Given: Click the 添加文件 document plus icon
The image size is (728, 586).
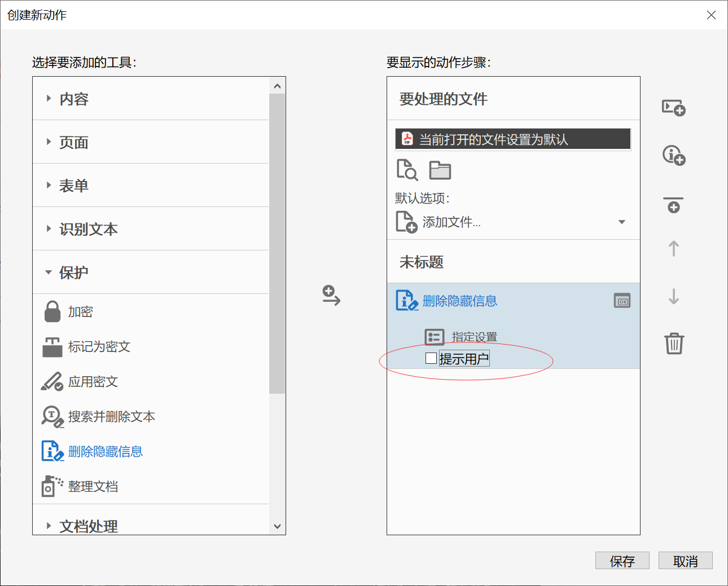Looking at the screenshot, I should 406,222.
